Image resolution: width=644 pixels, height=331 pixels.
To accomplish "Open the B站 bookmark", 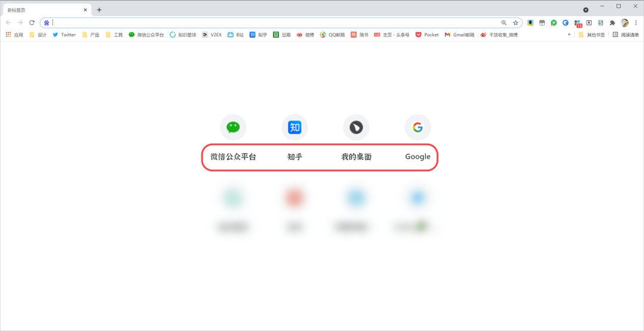I will 236,35.
